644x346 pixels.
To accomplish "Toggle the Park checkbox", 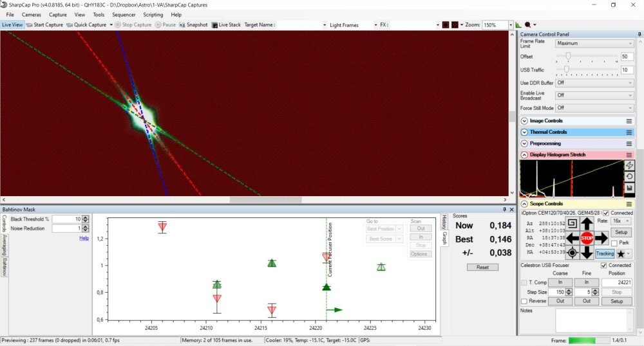I will point(614,243).
